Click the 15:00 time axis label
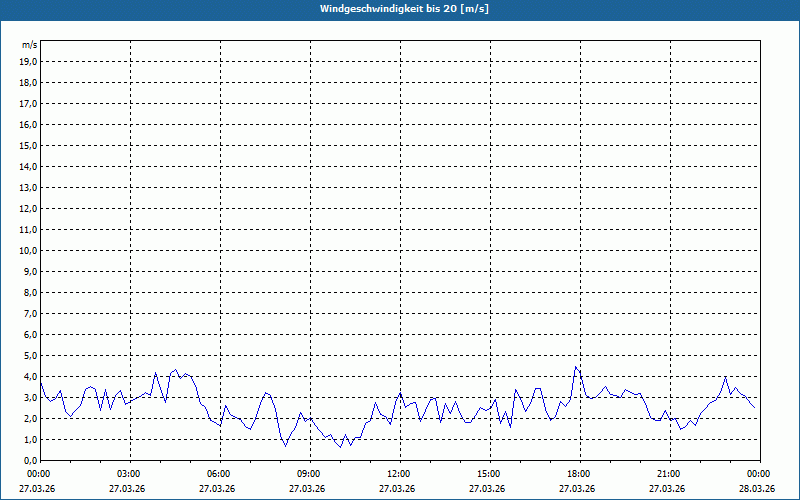Screen dimensions: 800x500 [x=488, y=474]
